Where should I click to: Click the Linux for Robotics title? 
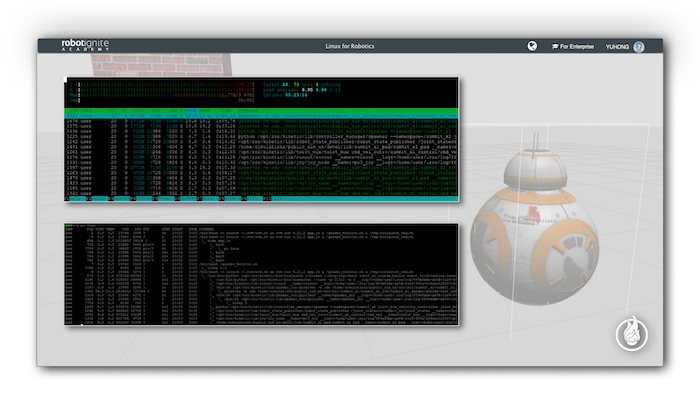(x=350, y=46)
